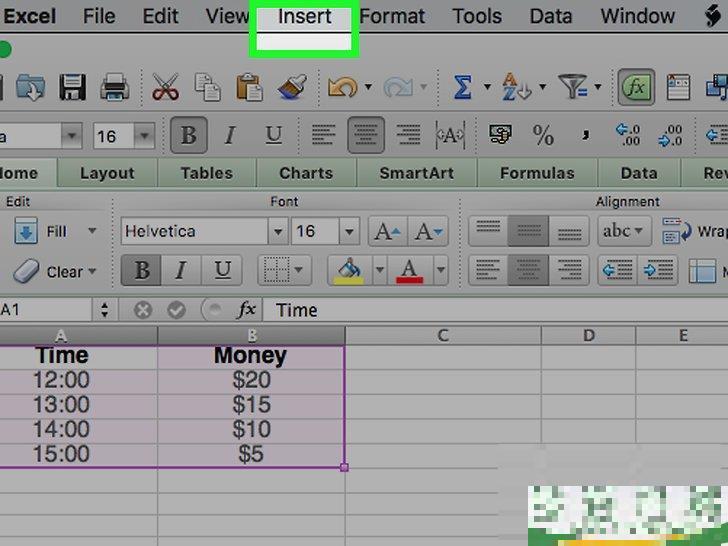Toggle Bold in the Font ribbon group
The image size is (728, 546).
(142, 271)
